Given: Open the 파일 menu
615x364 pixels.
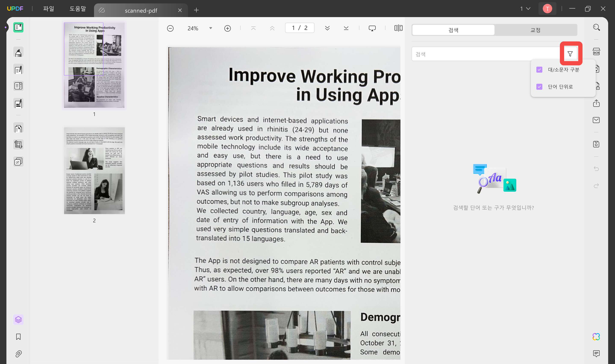Looking at the screenshot, I should point(48,9).
